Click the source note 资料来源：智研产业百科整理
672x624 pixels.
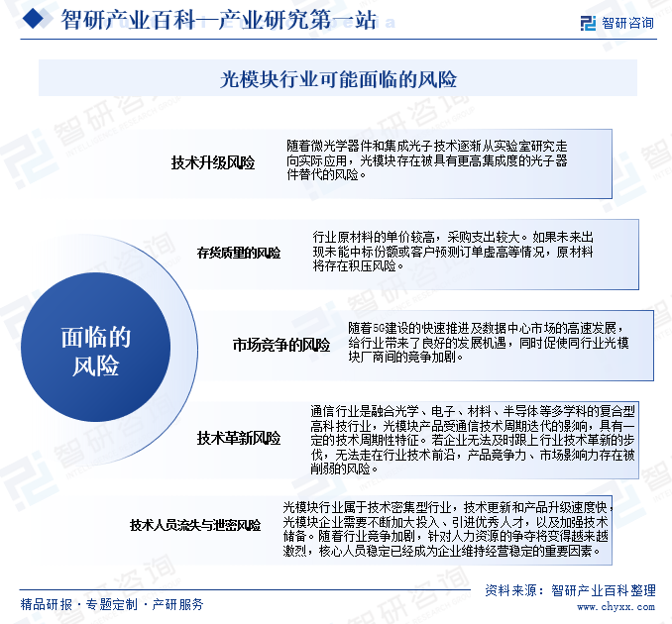571,590
